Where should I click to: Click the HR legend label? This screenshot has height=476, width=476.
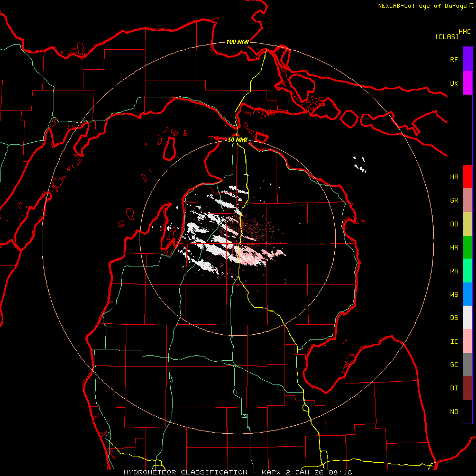[454, 248]
